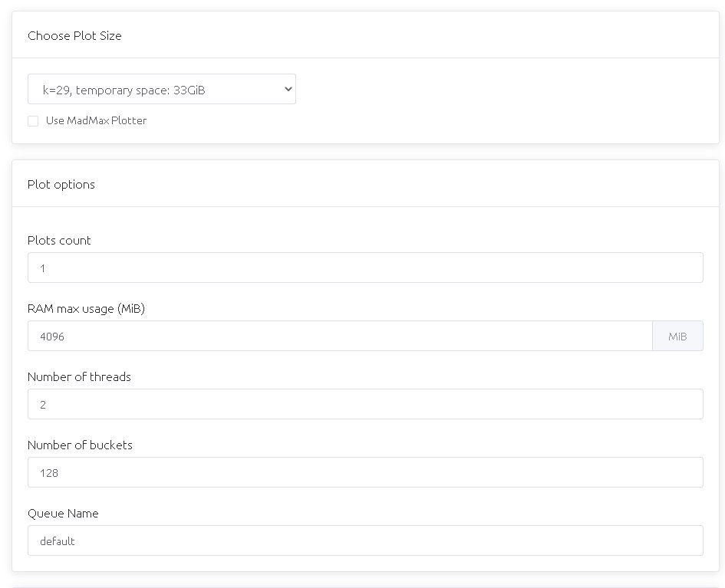The height and width of the screenshot is (588, 725).
Task: Focus the RAM max usage field with 4096
Action: point(340,336)
